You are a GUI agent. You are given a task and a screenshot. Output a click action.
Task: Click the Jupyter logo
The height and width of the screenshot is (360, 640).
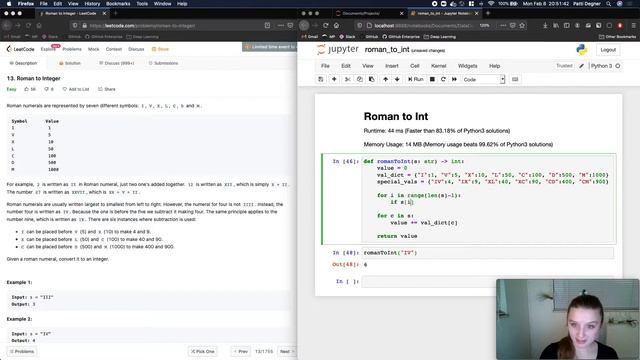coord(338,49)
